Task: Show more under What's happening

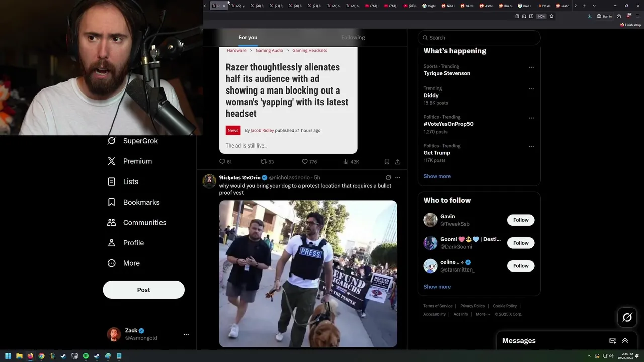Action: (437, 176)
